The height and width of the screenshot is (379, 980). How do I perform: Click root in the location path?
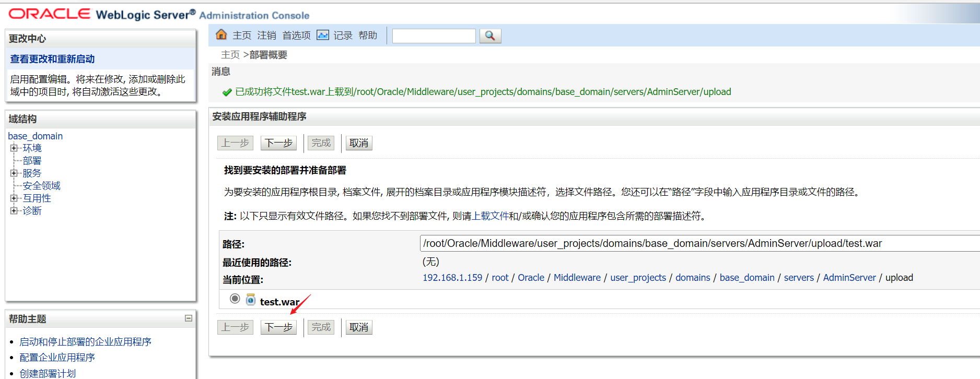pos(500,278)
